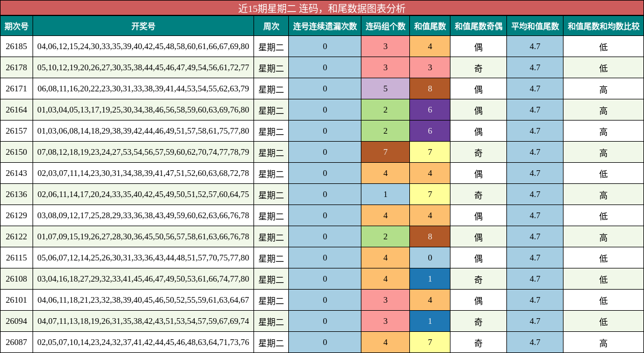Image resolution: width=644 pixels, height=353 pixels.
Task: Select period number 26164
Action: click(17, 110)
